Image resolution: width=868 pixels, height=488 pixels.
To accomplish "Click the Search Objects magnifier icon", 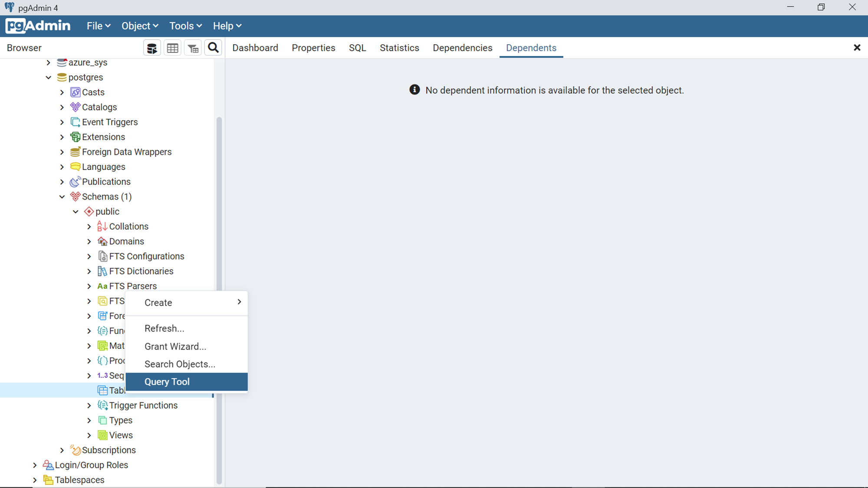I will coord(213,48).
